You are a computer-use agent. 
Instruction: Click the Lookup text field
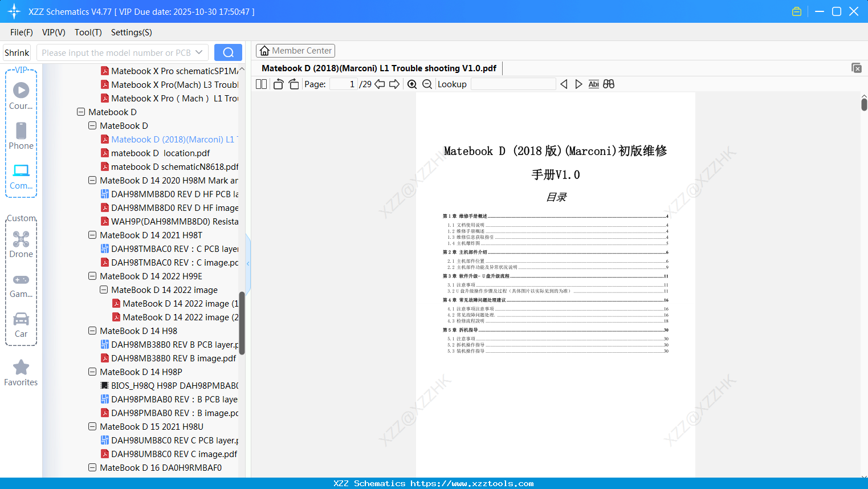coord(513,84)
